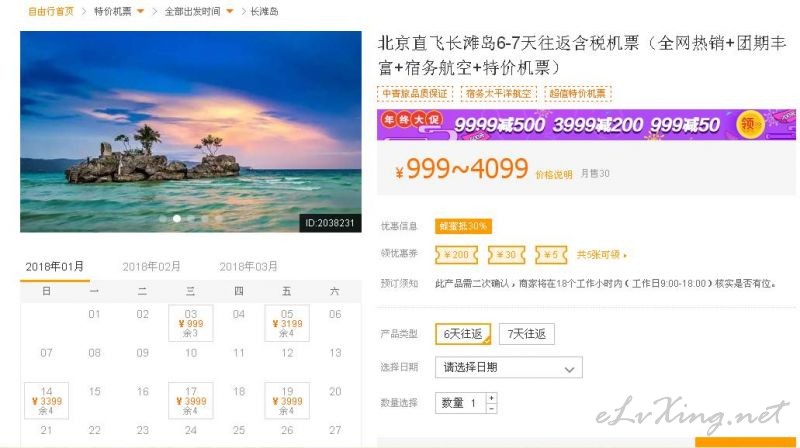
Task: Claim the ¥200 coupon ticket
Action: click(456, 255)
